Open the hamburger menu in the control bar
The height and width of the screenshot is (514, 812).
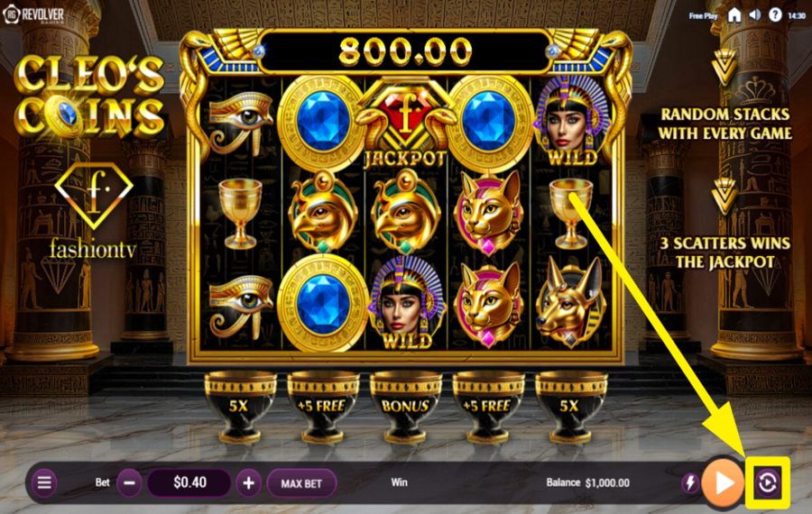point(44,483)
